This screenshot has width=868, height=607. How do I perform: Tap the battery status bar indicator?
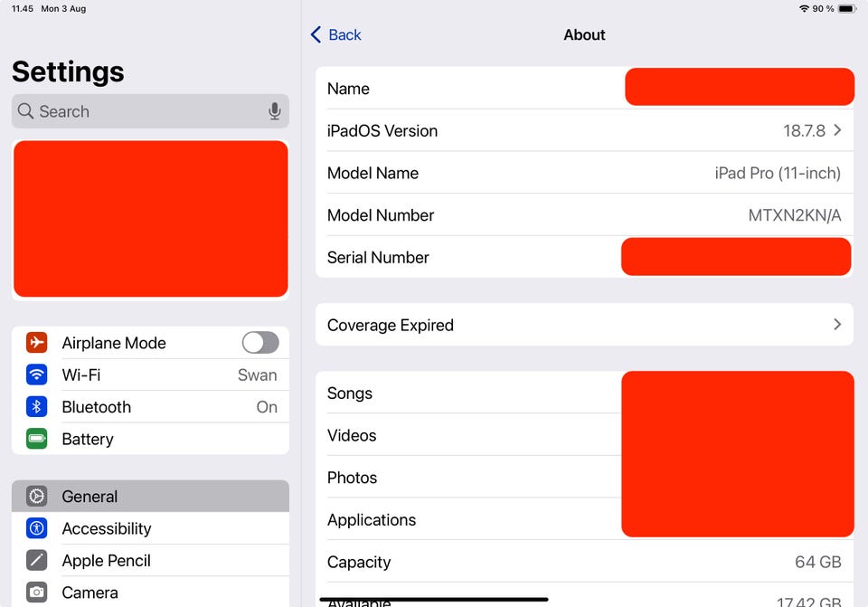click(x=847, y=9)
